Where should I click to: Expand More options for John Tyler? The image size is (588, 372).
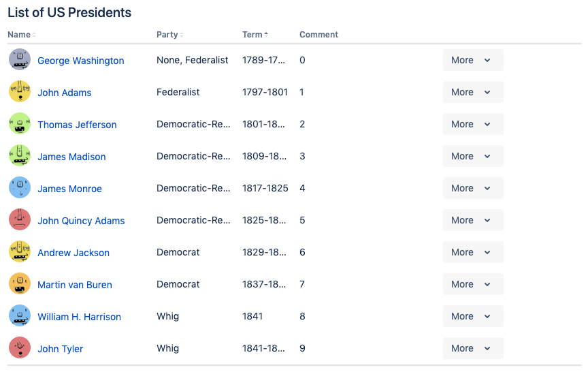click(472, 348)
